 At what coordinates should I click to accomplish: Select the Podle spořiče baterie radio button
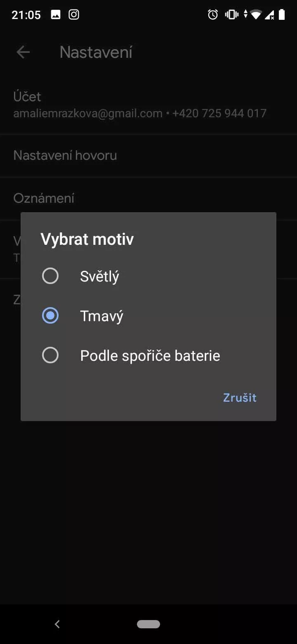pyautogui.click(x=50, y=355)
